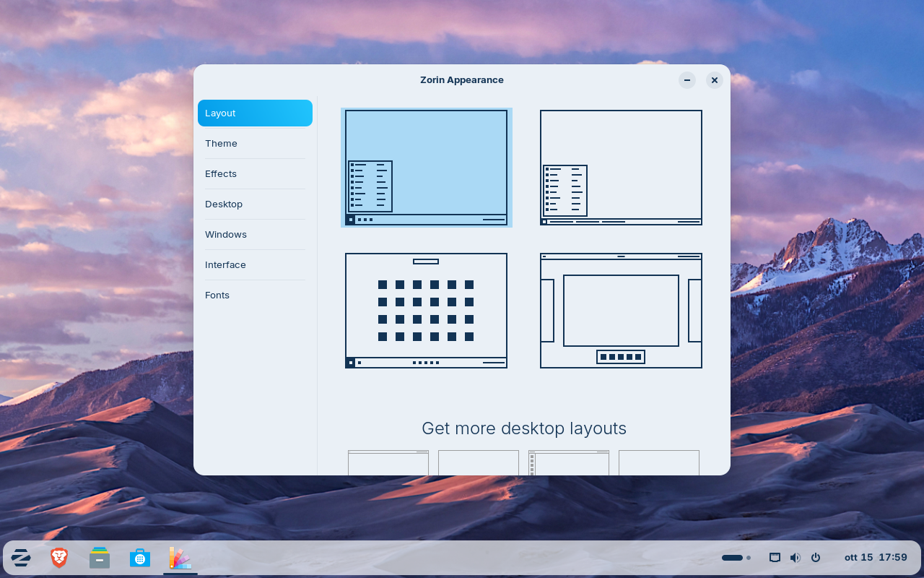Open the network status tray icon
The image size is (924, 578).
click(775, 558)
